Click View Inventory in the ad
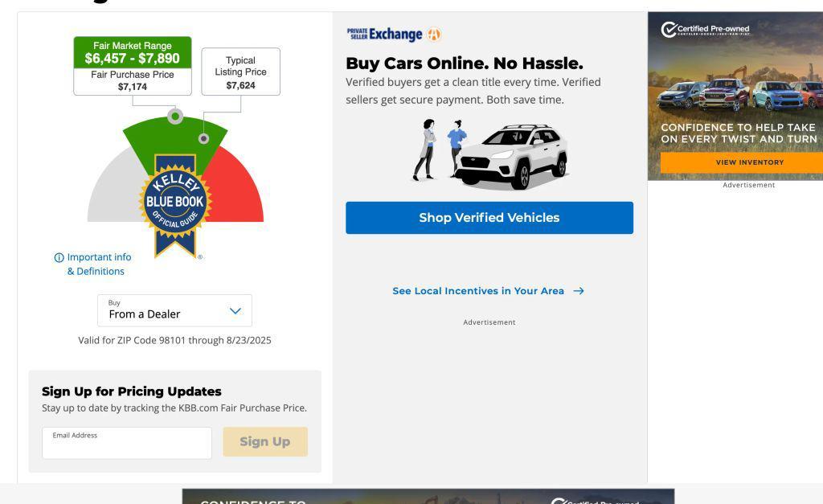Viewport: 823px width, 504px height. point(742,162)
